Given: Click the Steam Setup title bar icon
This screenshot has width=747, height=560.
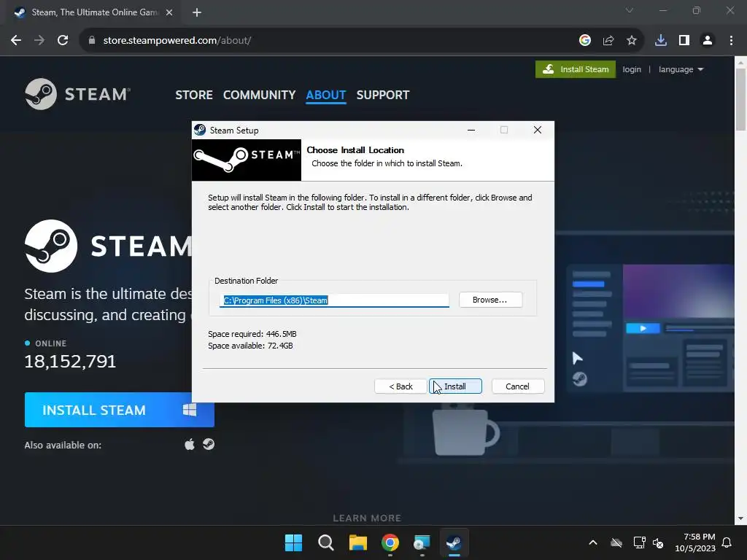Looking at the screenshot, I should click(200, 130).
